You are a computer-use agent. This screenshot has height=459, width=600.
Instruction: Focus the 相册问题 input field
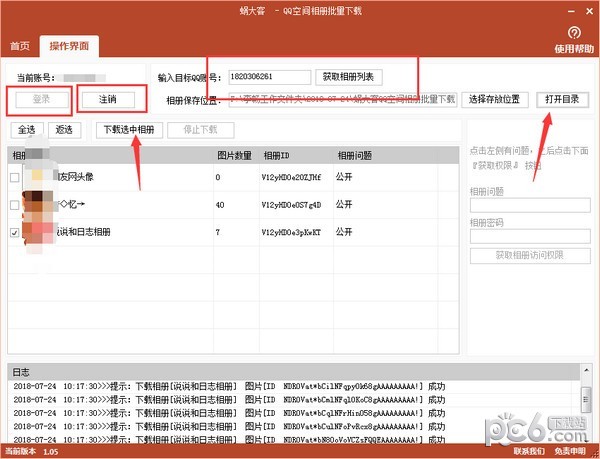(530, 205)
